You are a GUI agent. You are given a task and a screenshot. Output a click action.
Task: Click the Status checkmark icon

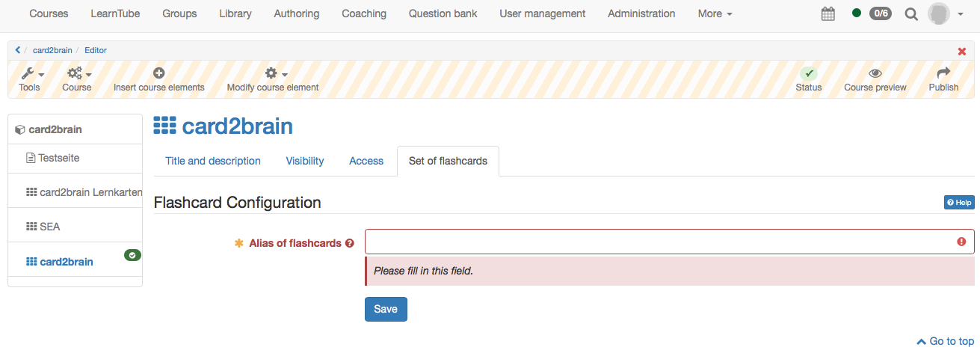click(x=809, y=73)
